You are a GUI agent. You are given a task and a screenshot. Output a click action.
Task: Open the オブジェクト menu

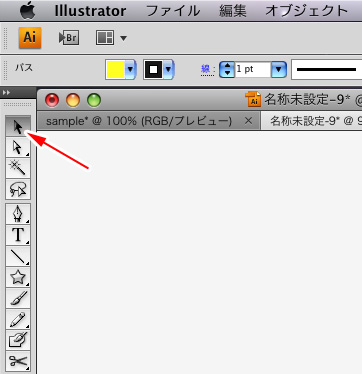click(x=307, y=11)
